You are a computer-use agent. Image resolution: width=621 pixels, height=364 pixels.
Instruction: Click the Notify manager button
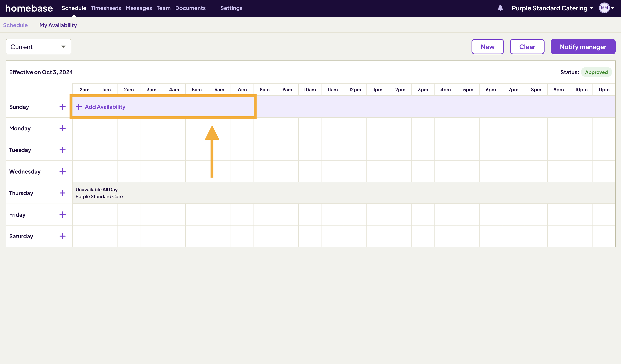pyautogui.click(x=583, y=47)
